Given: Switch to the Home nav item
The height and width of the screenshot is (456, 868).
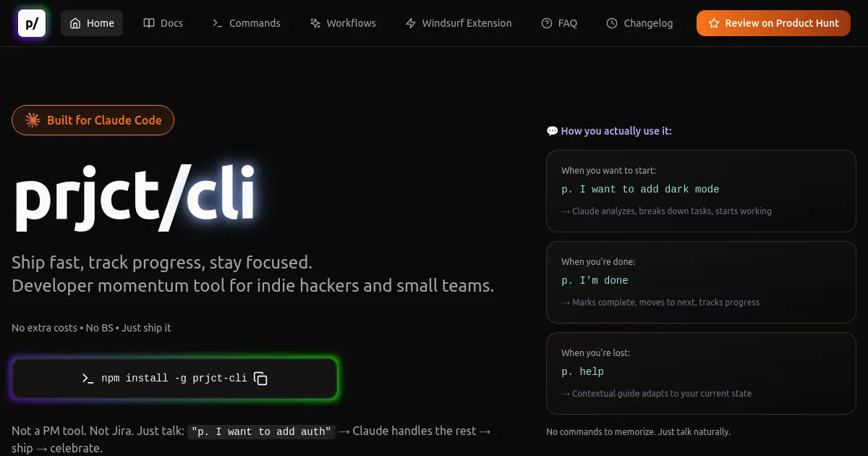Looking at the screenshot, I should point(92,22).
